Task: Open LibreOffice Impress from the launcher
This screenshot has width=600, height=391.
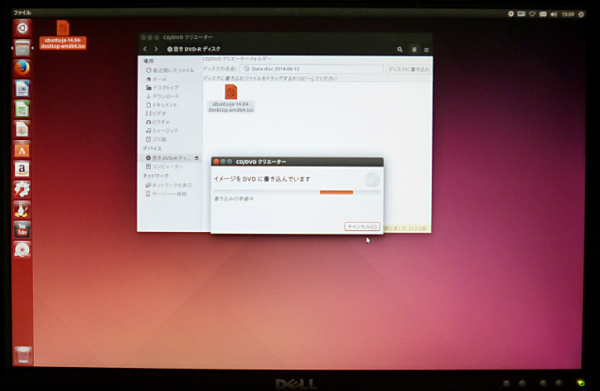Action: [x=22, y=129]
